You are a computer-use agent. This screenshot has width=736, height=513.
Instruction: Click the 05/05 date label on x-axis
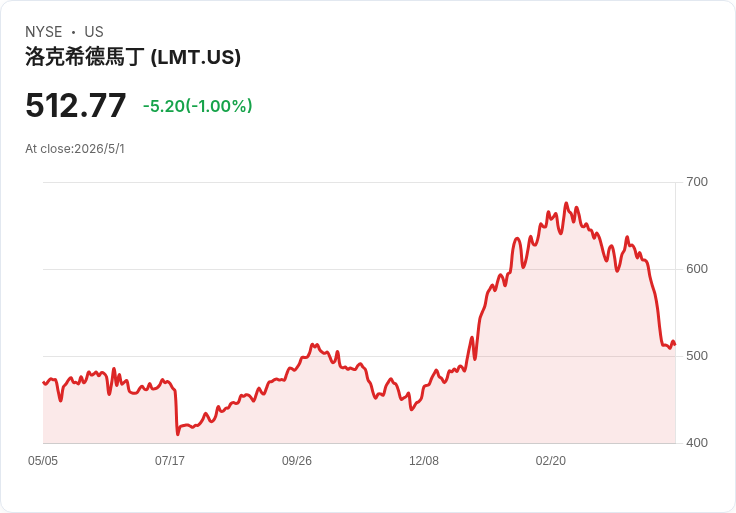point(43,460)
